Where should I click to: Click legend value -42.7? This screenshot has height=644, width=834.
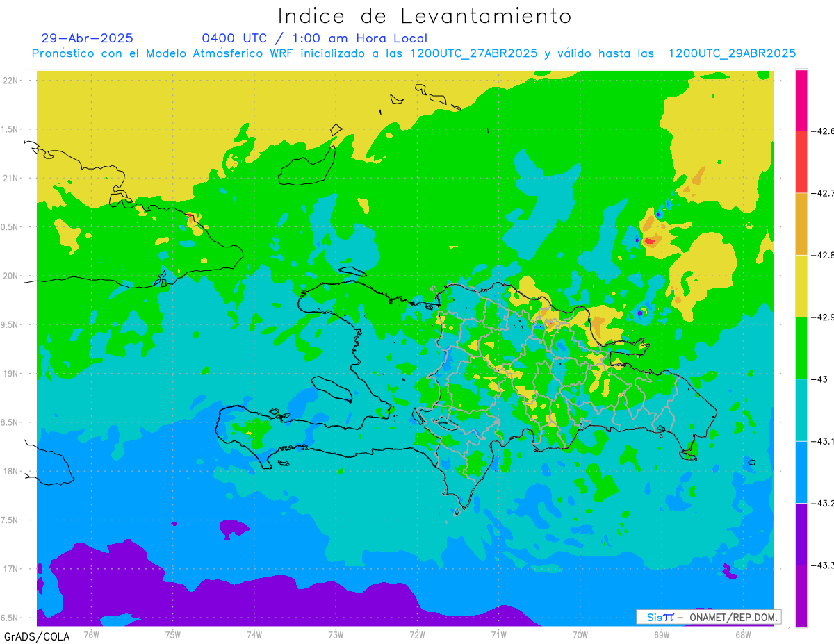point(822,192)
